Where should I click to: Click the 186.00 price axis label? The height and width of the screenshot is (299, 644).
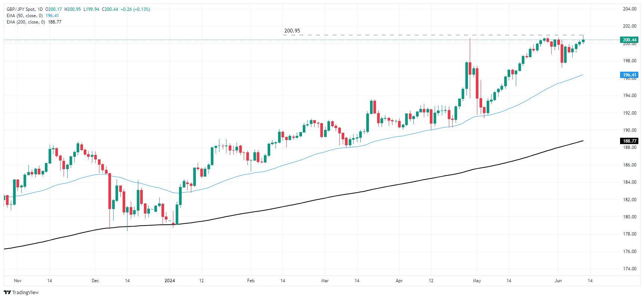[x=629, y=165]
